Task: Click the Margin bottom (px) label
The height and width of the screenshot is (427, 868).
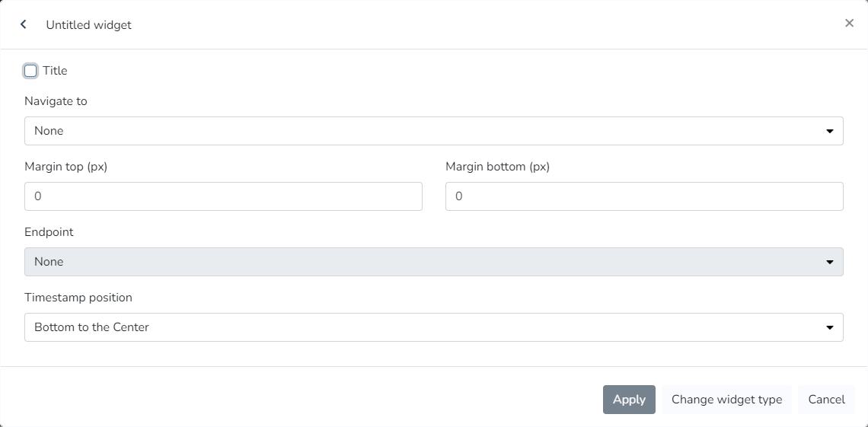Action: pyautogui.click(x=497, y=167)
